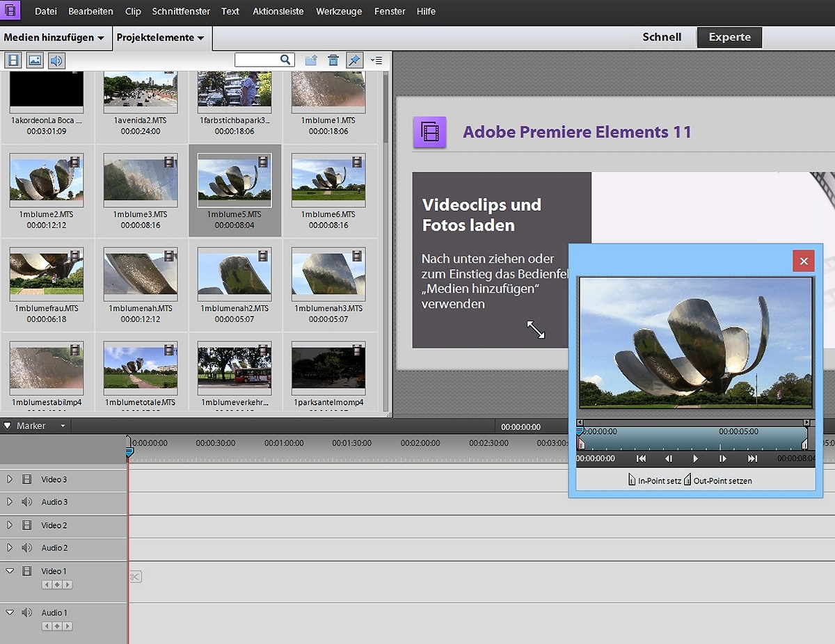
Task: Expand the Video 3 track
Action: [x=10, y=479]
